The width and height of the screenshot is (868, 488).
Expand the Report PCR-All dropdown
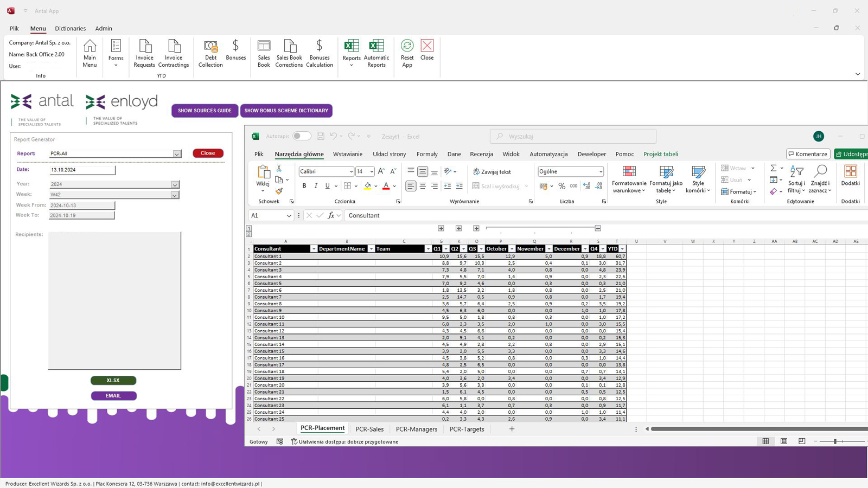177,154
